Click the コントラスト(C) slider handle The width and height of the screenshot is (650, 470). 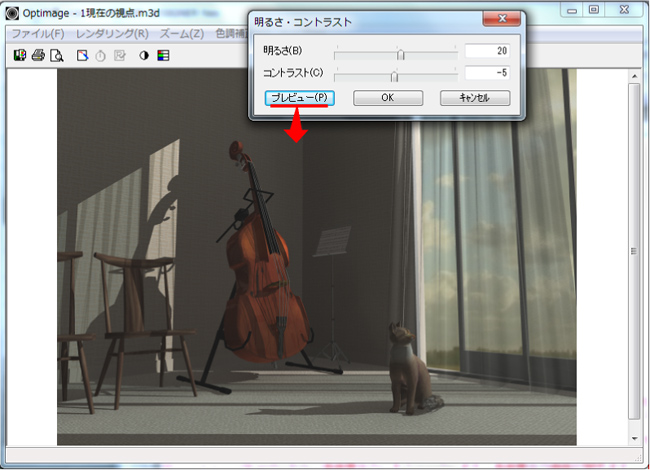click(394, 75)
